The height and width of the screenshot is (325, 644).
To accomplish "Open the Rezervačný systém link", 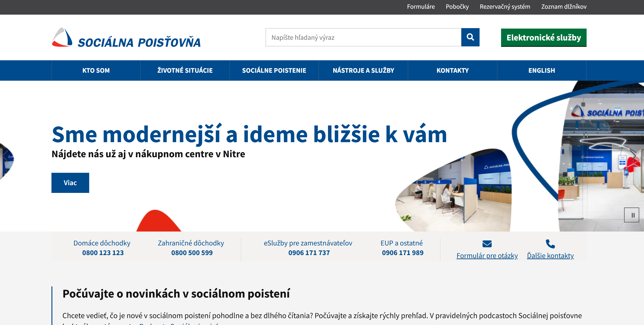I will point(505,7).
